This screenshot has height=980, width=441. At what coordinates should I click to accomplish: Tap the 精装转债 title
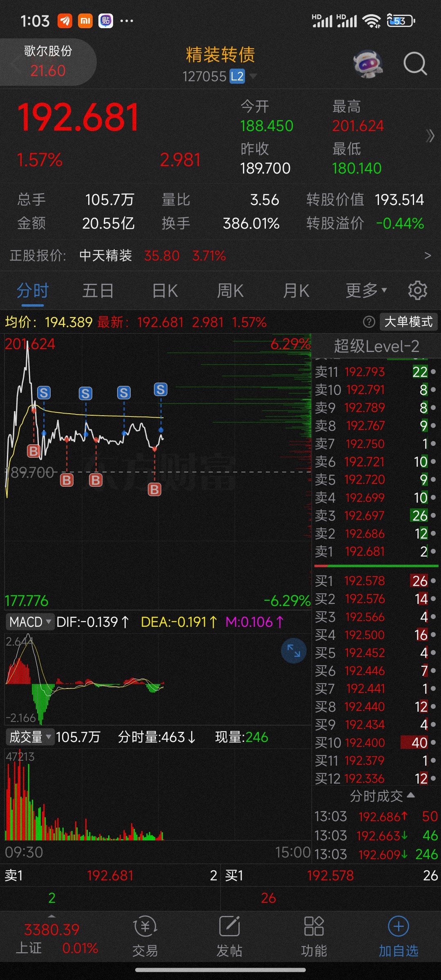click(x=220, y=54)
